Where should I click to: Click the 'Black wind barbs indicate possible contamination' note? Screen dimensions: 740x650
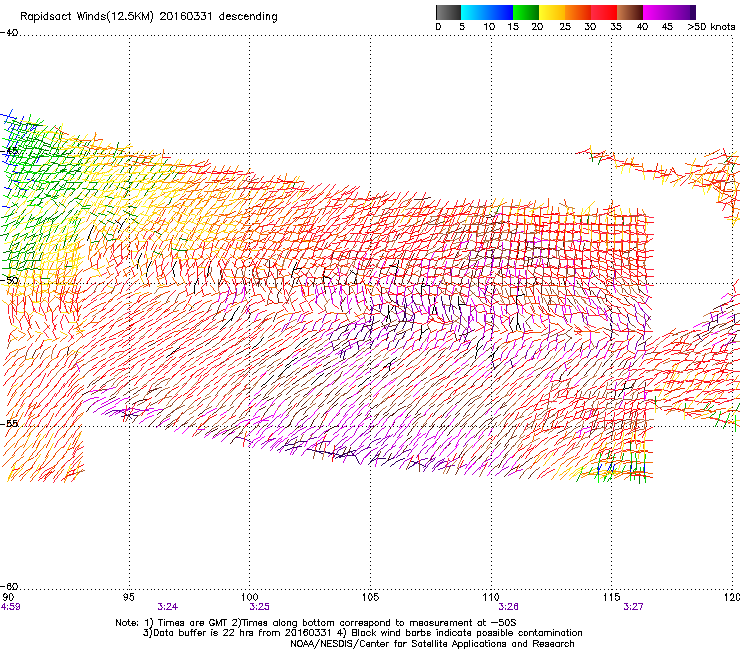point(467,633)
